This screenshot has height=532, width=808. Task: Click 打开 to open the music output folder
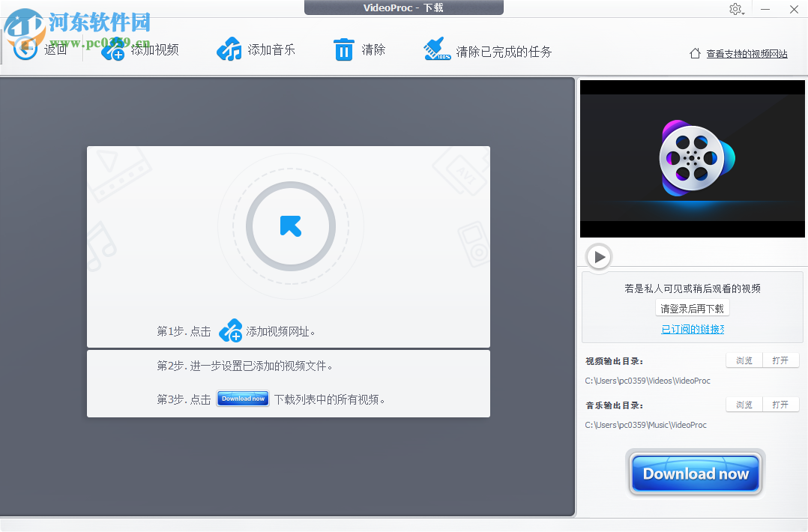pos(780,404)
